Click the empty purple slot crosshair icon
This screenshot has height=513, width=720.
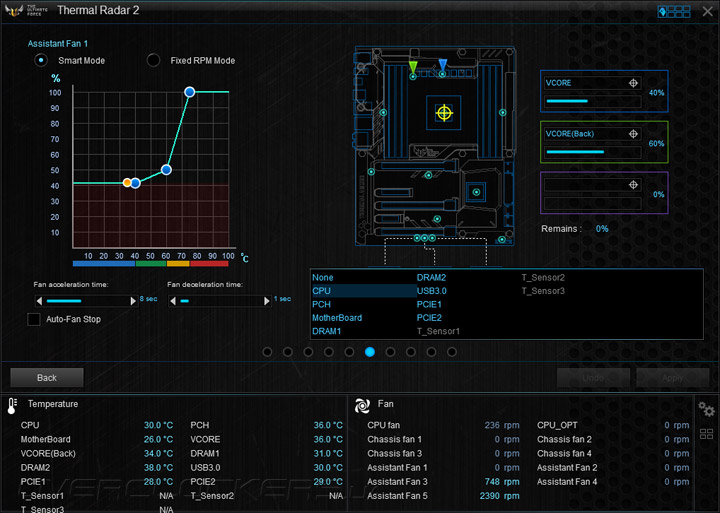pyautogui.click(x=633, y=185)
